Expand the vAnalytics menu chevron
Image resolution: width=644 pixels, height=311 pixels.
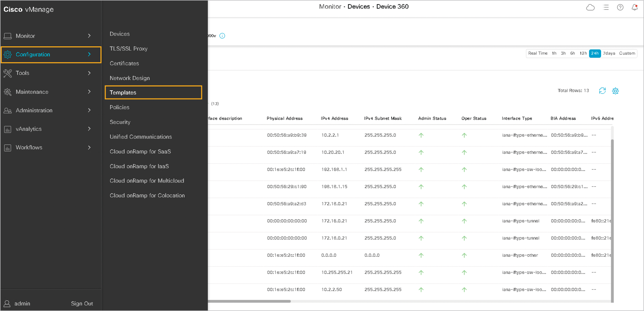point(89,129)
